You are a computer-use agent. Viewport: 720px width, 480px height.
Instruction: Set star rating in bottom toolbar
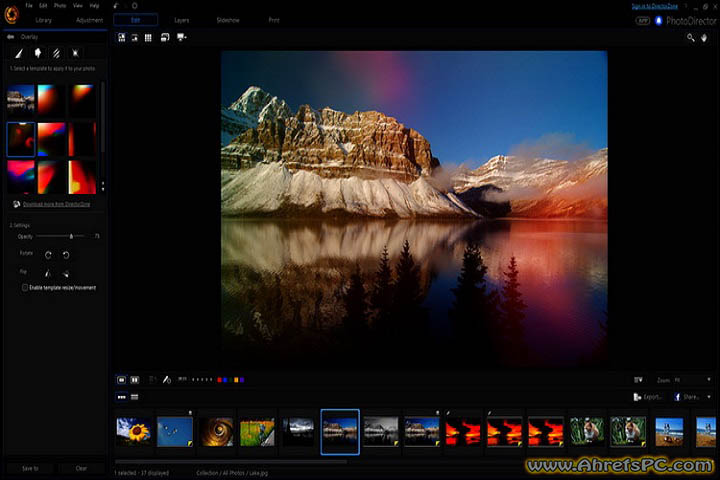pos(202,380)
